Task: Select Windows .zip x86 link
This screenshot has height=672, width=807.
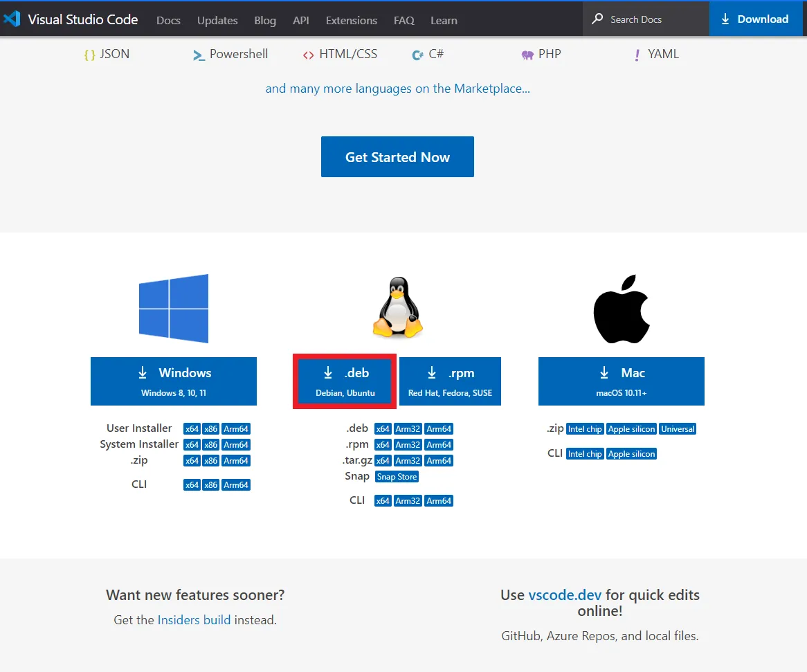Action: pos(210,460)
